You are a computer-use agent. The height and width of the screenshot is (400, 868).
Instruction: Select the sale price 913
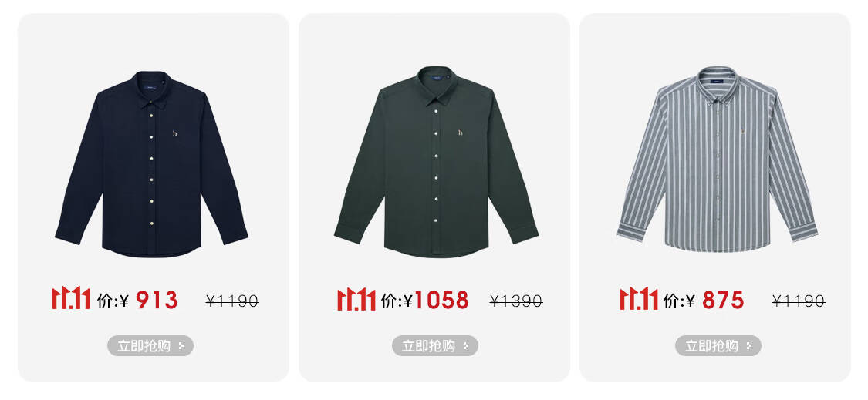pos(157,300)
